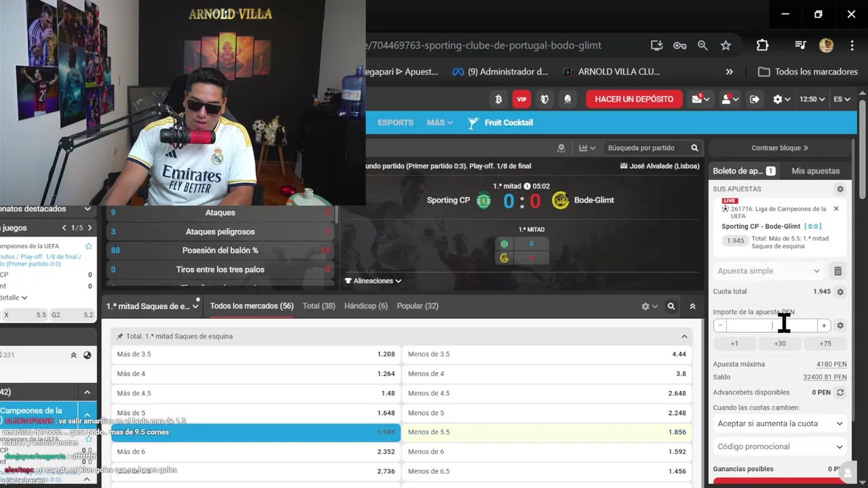Image resolution: width=868 pixels, height=488 pixels.
Task: Open Chrome extensions puzzle icon
Action: [x=762, y=45]
